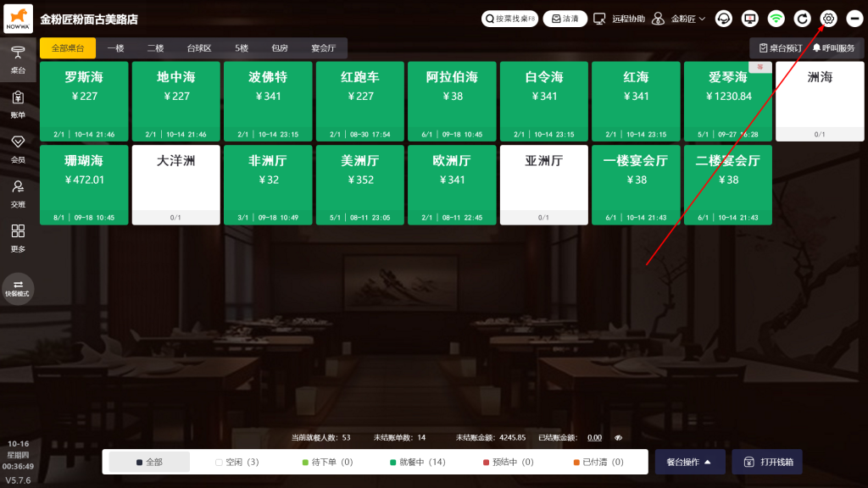The width and height of the screenshot is (868, 488).
Task: Open the customer service headset icon
Action: click(x=724, y=19)
